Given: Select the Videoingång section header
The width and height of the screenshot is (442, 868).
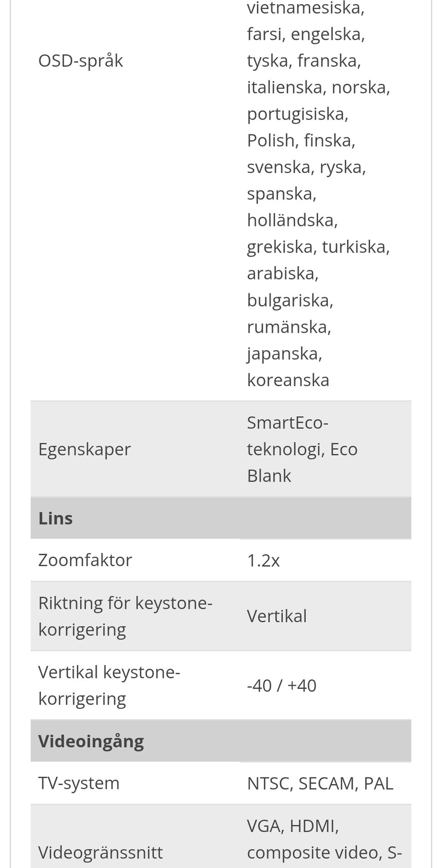Looking at the screenshot, I should click(x=91, y=741).
